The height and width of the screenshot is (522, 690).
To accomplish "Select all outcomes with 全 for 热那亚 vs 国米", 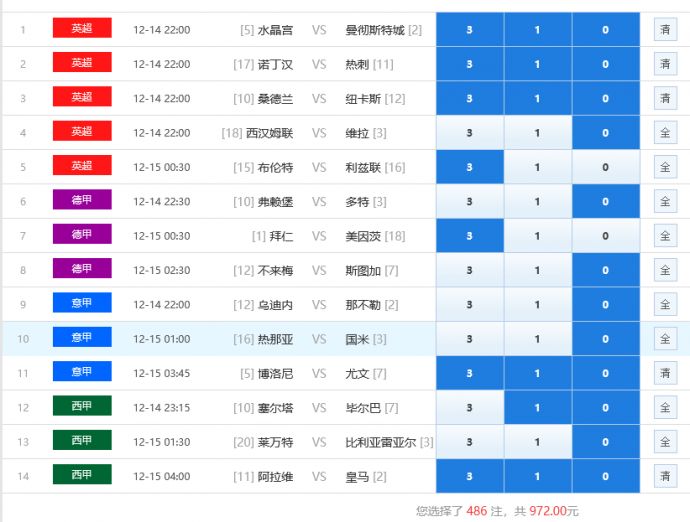I will pyautogui.click(x=665, y=339).
